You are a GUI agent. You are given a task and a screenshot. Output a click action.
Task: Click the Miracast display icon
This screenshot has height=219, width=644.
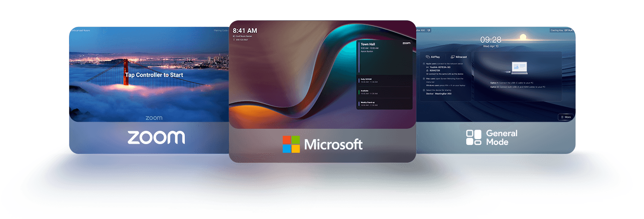click(x=453, y=57)
